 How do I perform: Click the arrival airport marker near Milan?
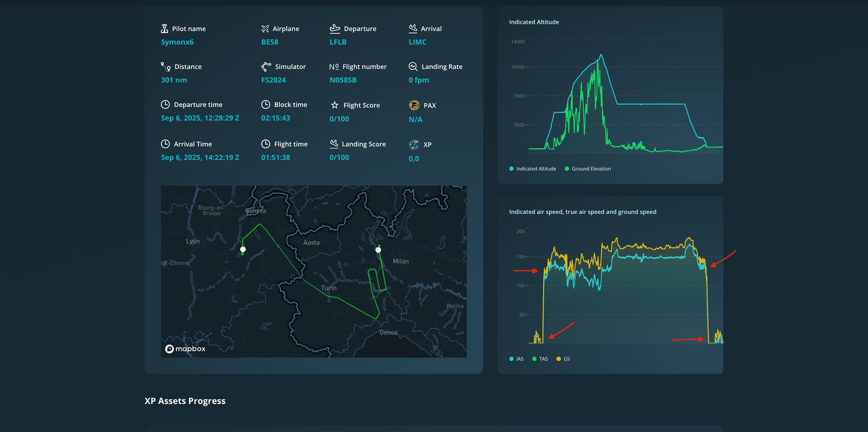[378, 250]
